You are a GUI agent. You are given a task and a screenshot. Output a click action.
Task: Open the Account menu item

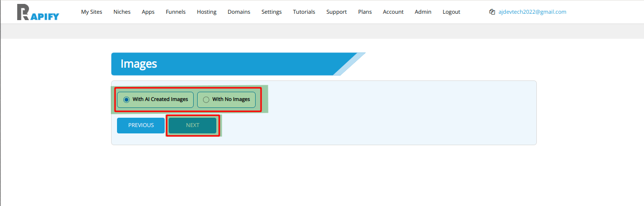(393, 12)
